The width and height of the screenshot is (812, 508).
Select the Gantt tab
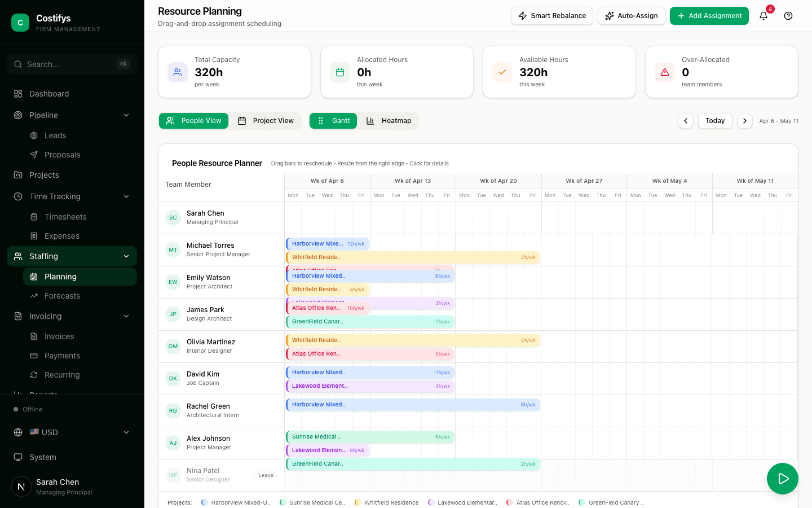click(333, 121)
